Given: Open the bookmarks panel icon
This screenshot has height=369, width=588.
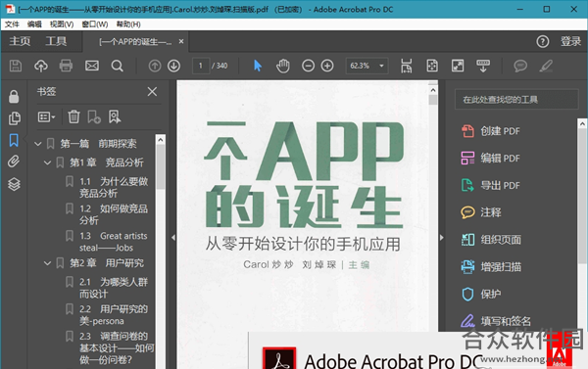Looking at the screenshot, I should coord(14,141).
